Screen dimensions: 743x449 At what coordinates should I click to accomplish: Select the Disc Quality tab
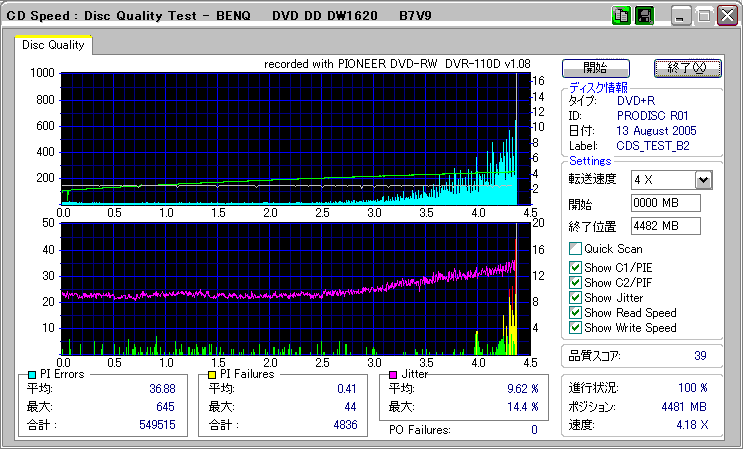tap(53, 45)
